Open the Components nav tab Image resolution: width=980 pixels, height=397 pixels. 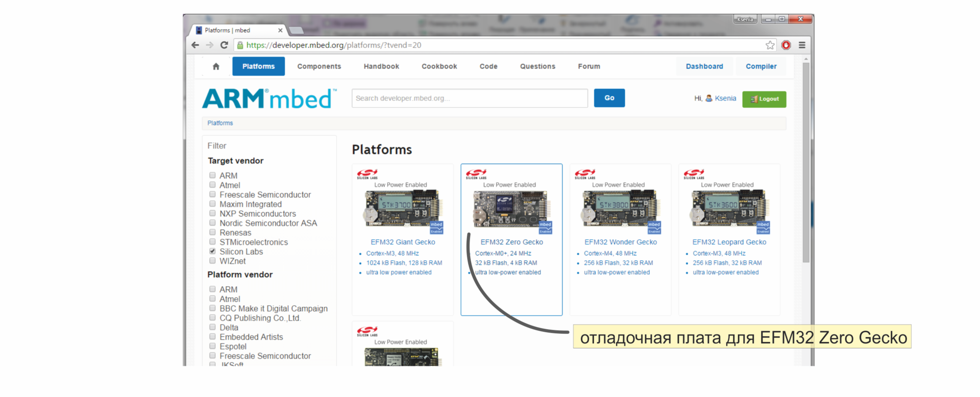tap(319, 66)
